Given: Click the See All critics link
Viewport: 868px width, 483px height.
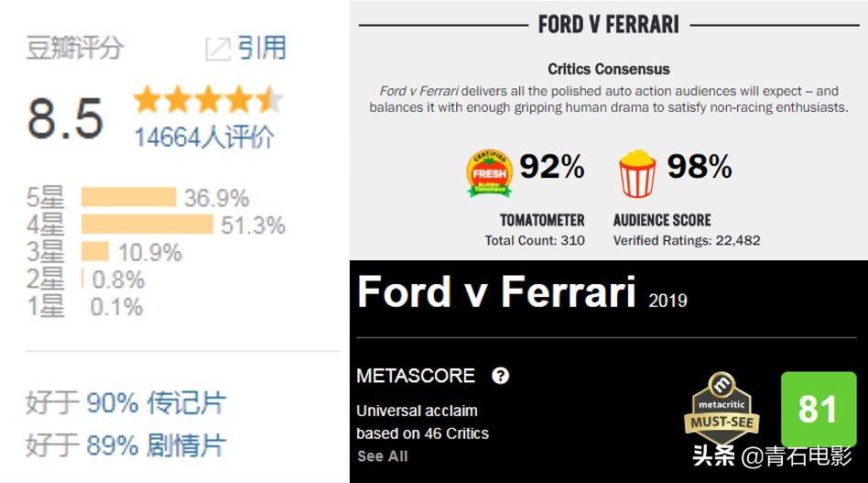Looking at the screenshot, I should pos(382,456).
